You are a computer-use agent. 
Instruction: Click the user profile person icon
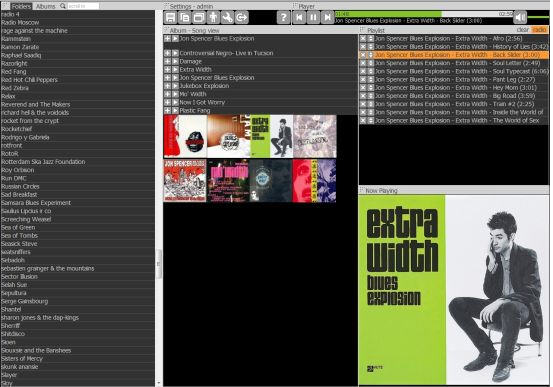[x=213, y=17]
